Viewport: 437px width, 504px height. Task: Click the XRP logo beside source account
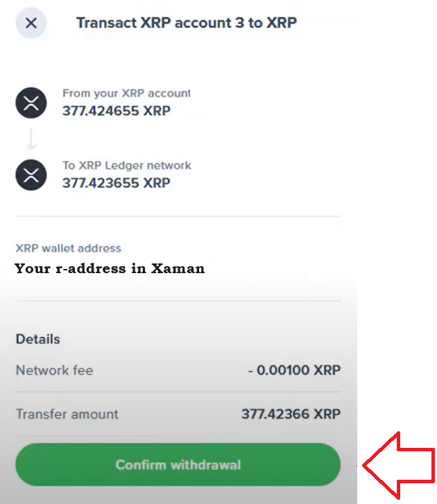click(31, 103)
